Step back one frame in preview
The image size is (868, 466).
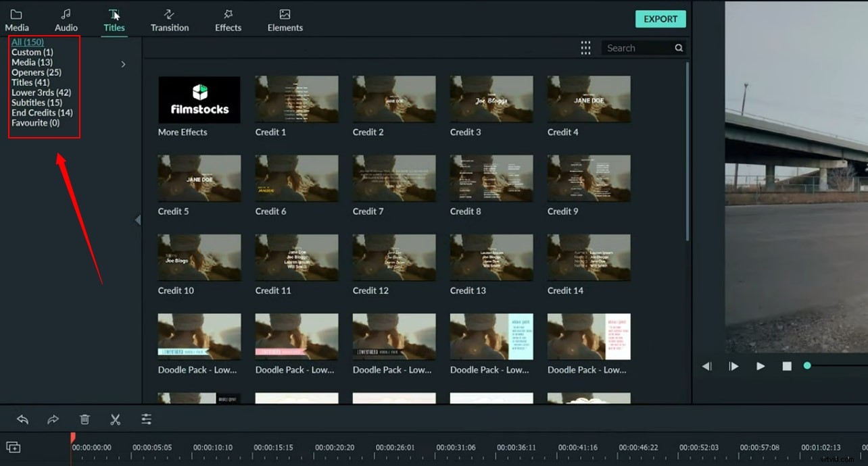pyautogui.click(x=706, y=366)
